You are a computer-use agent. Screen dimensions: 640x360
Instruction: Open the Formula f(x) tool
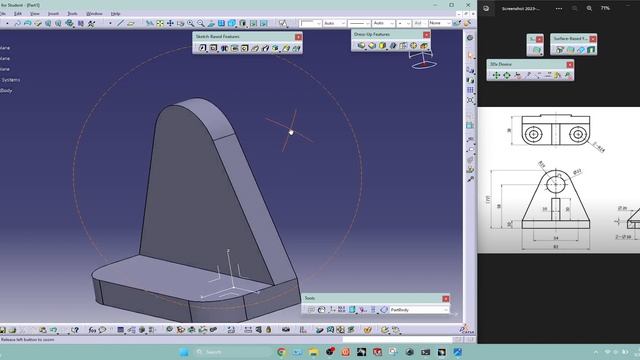coord(92,330)
